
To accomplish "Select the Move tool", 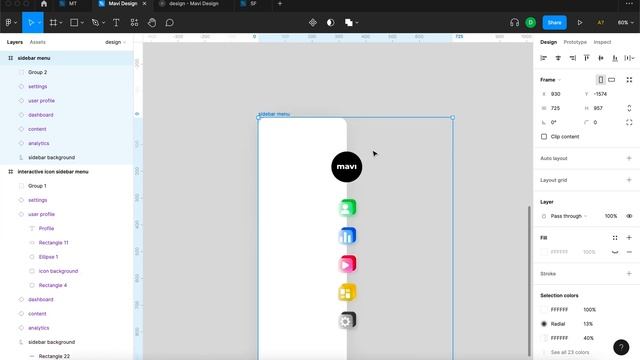I will tap(30, 23).
